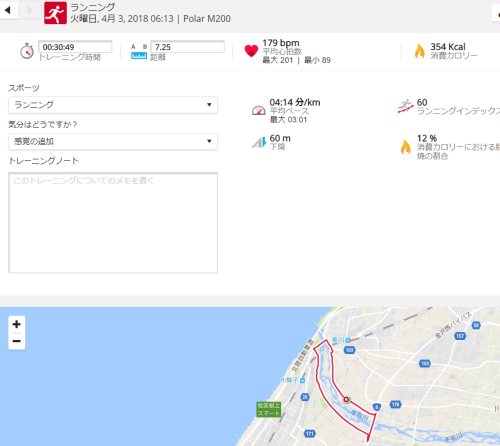Click the route 20 shield on map
The height and width of the screenshot is (446, 500).
tap(305, 397)
